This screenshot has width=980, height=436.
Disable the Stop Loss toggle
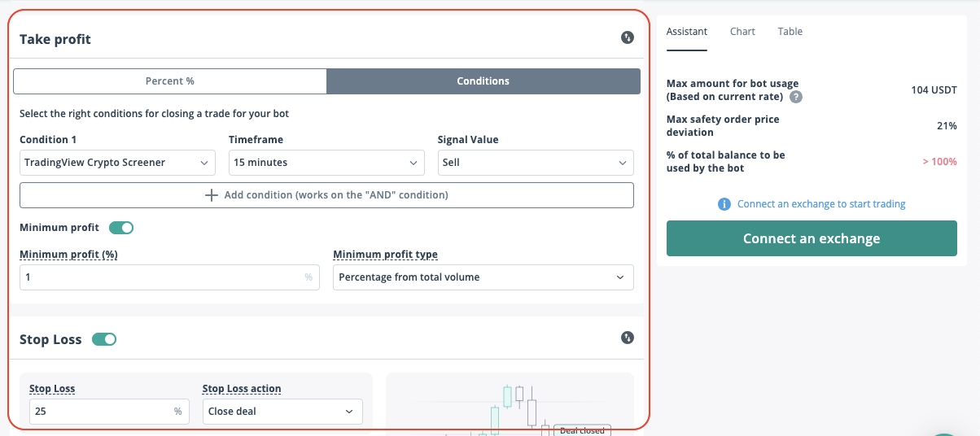click(x=104, y=339)
